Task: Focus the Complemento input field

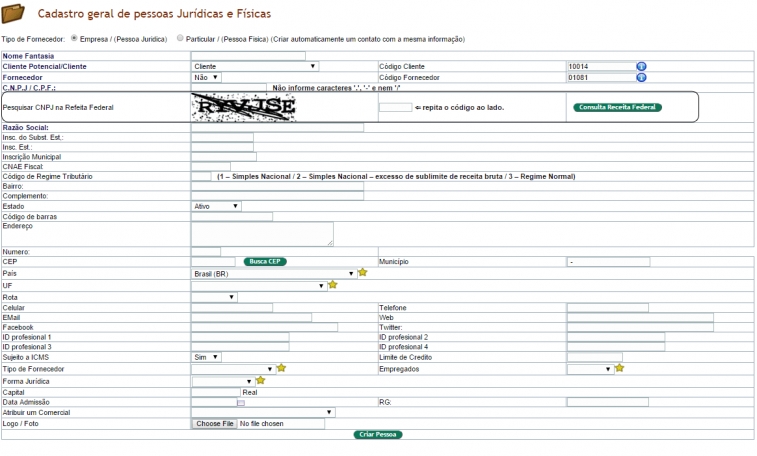Action: (x=277, y=196)
